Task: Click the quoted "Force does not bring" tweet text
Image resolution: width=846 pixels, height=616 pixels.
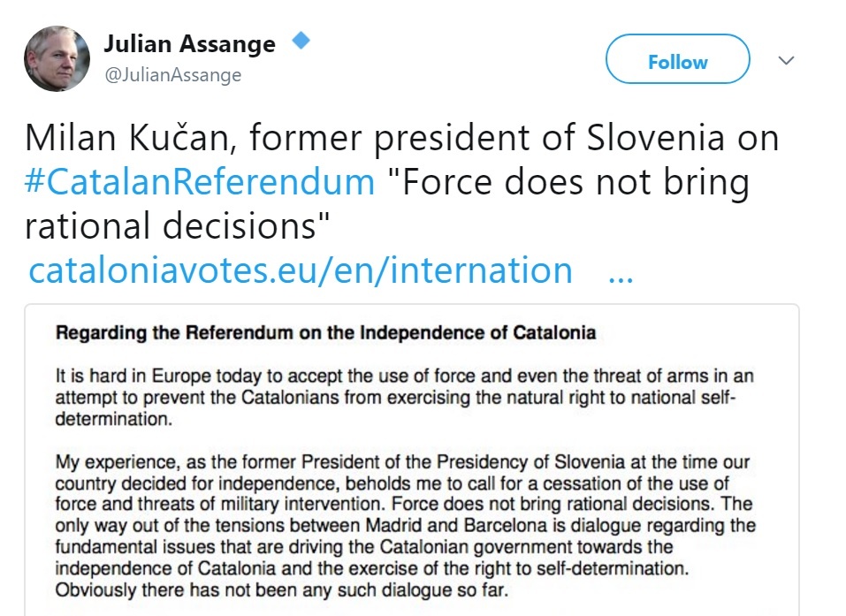Action: coord(566,181)
